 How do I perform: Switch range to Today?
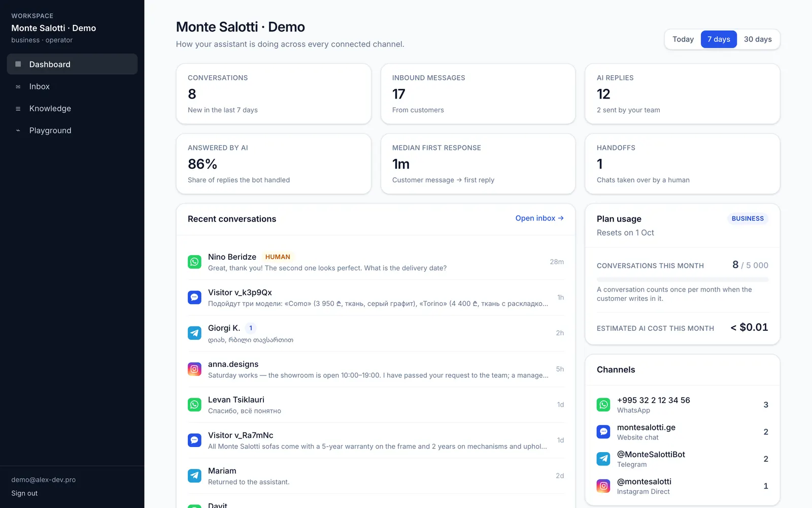point(683,39)
